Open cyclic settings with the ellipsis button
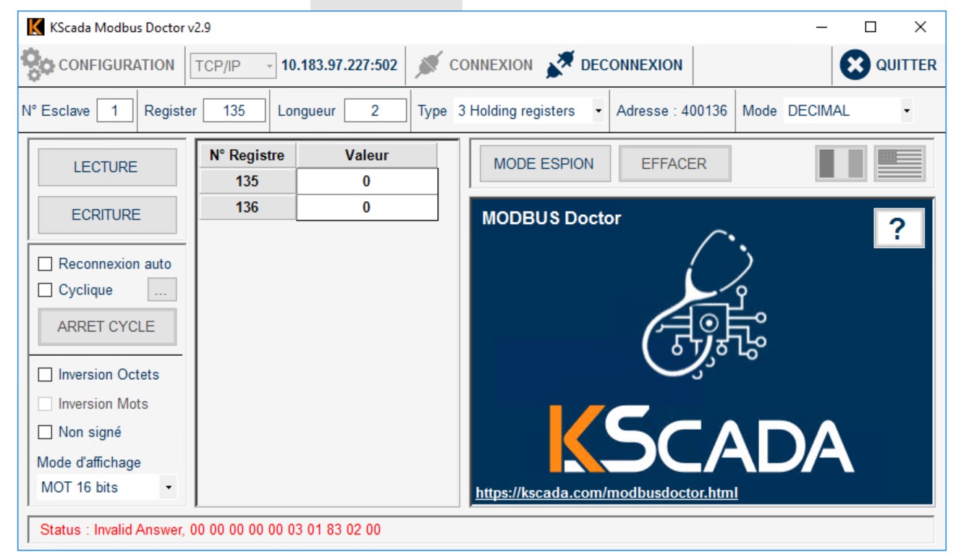This screenshot has width=969, height=560. click(x=161, y=290)
